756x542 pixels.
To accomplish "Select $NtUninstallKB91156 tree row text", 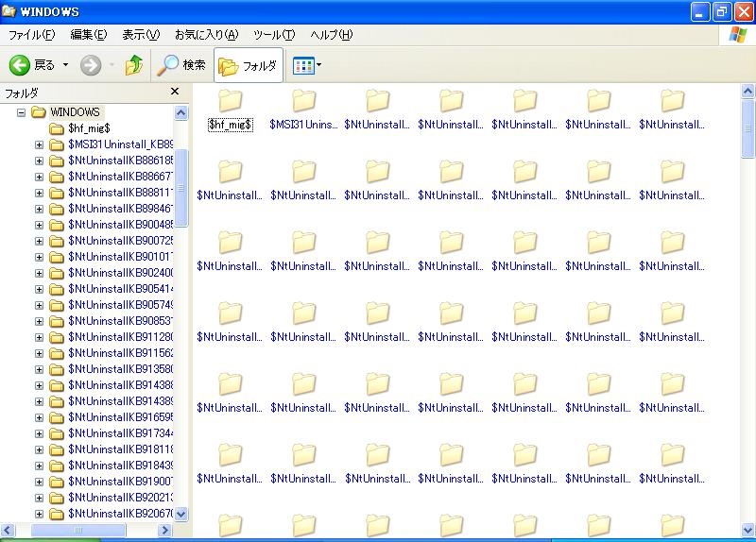I will [121, 353].
